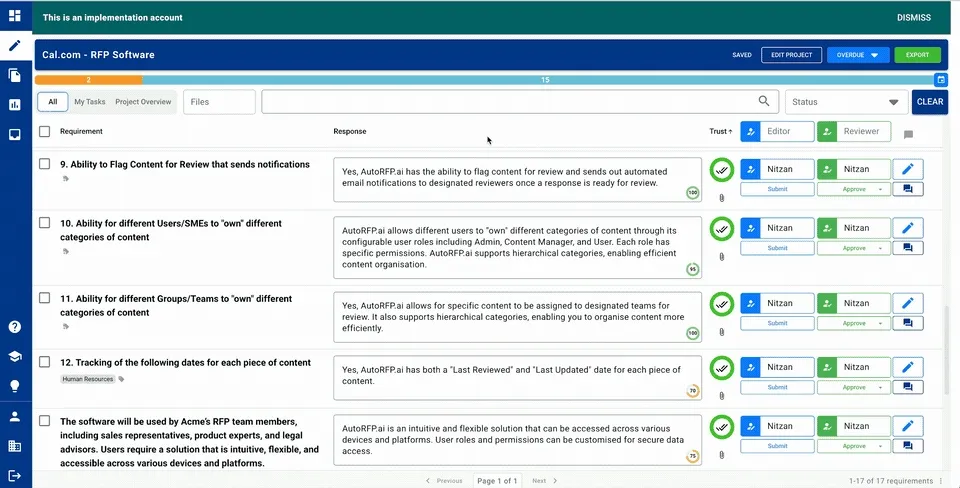Click the Response column header
Screen dimensions: 960x488
point(350,131)
